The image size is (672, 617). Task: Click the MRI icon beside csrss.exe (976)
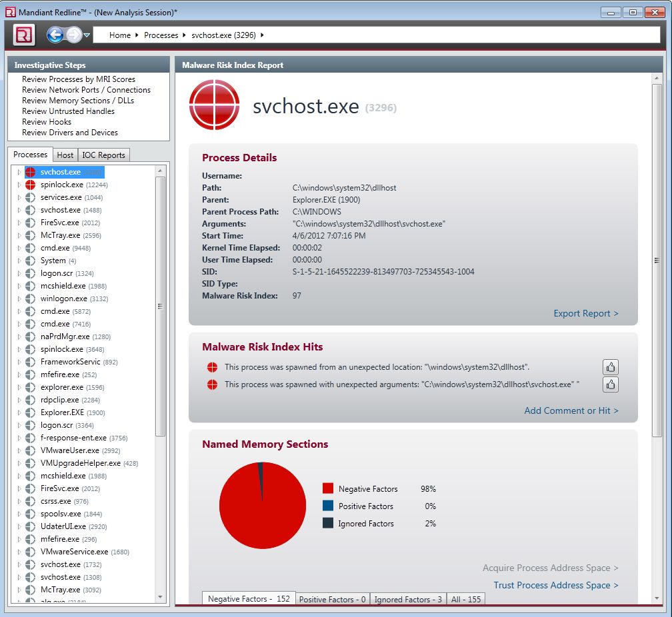(x=31, y=501)
